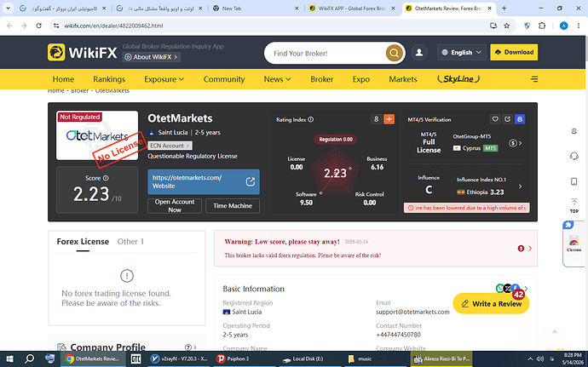
Task: Click the Download button
Action: [514, 52]
